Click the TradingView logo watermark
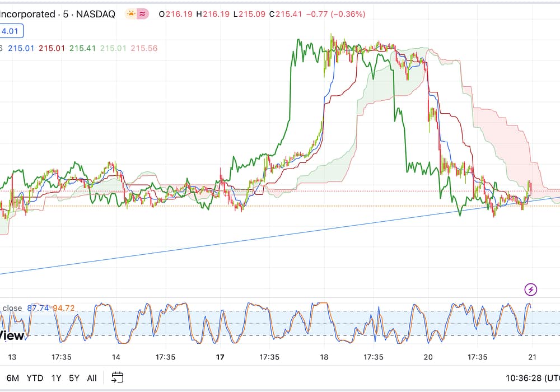This screenshot has height=392, width=560. 12,335
